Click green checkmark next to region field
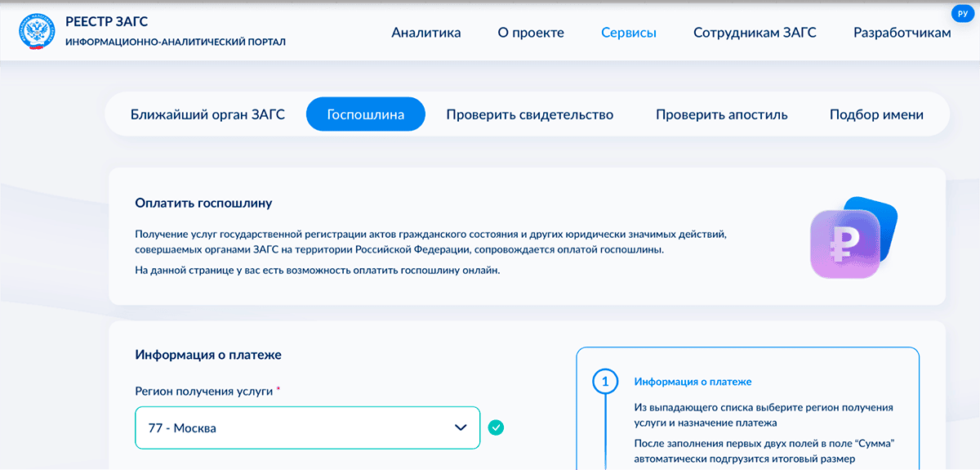This screenshot has height=470, width=980. click(496, 427)
